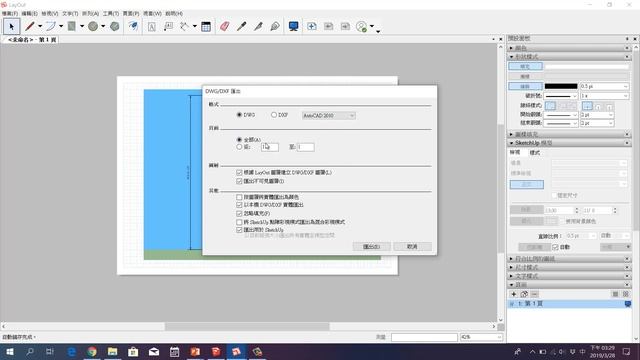The width and height of the screenshot is (640, 360).
Task: Click the white fill color swatch
Action: [x=587, y=67]
